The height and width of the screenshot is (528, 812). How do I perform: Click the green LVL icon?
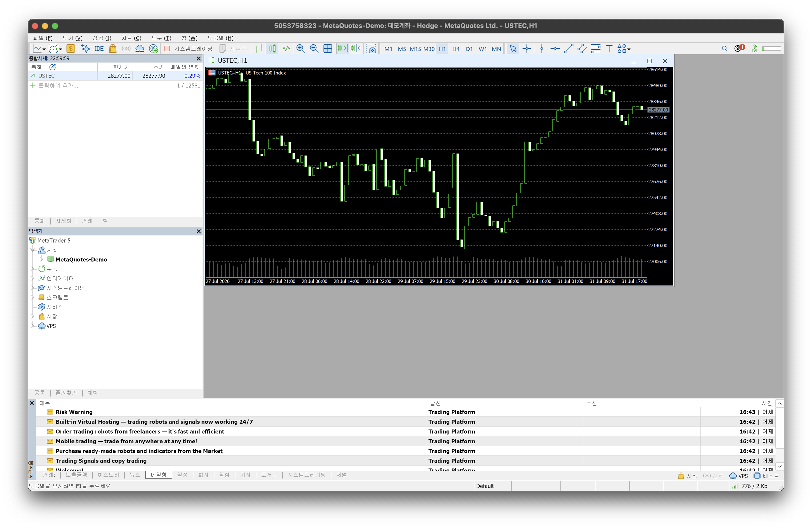click(755, 49)
